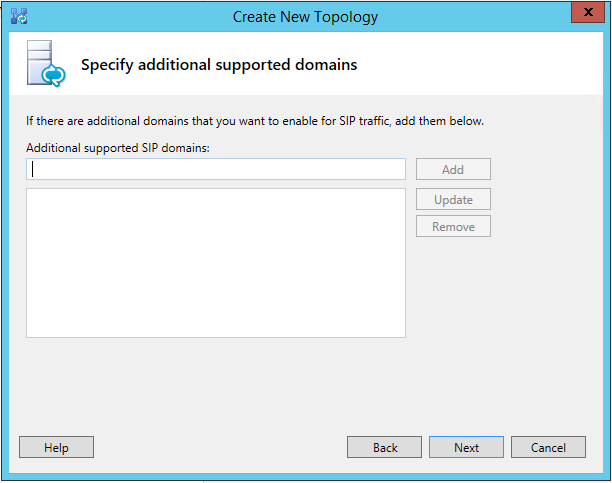
Task: Click the 'Specify additional supported domains' heading
Action: (x=219, y=65)
